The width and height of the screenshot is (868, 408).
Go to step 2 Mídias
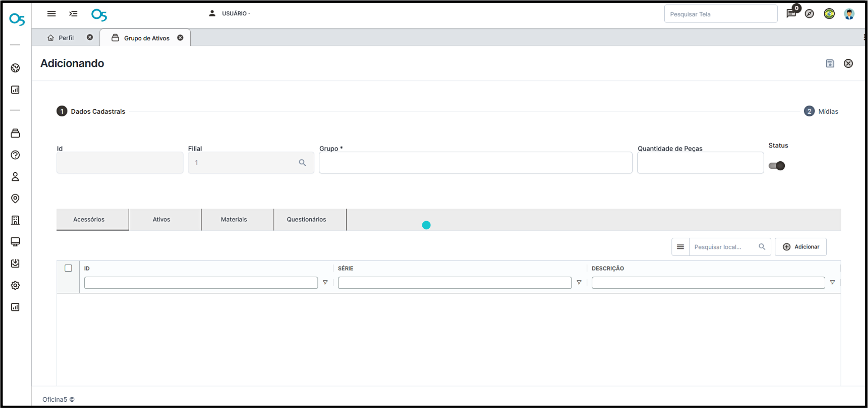tap(821, 111)
